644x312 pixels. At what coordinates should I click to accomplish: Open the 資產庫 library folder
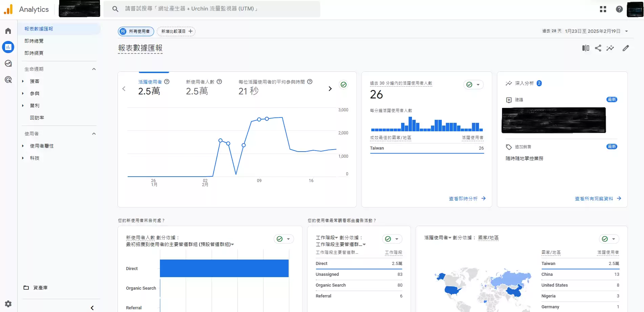[36, 288]
